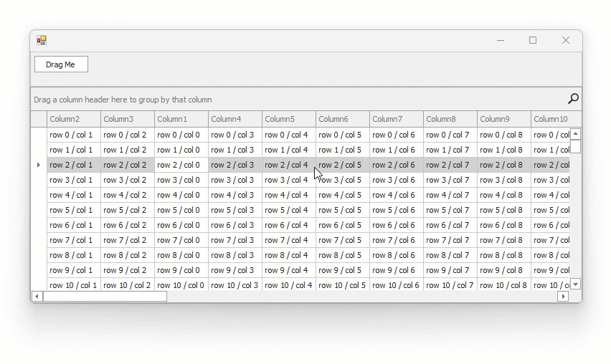
Task: Maximize the window
Action: point(533,41)
